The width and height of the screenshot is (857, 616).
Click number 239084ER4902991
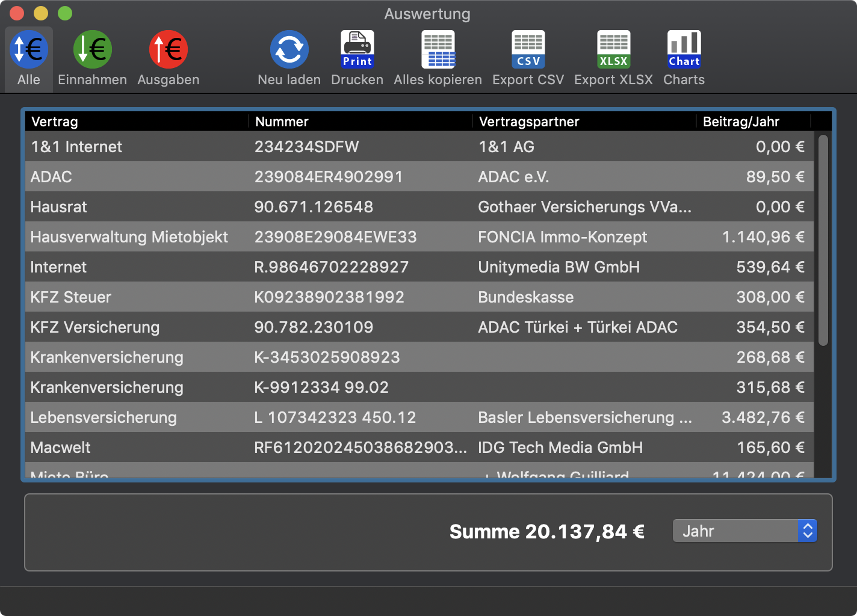click(x=329, y=177)
